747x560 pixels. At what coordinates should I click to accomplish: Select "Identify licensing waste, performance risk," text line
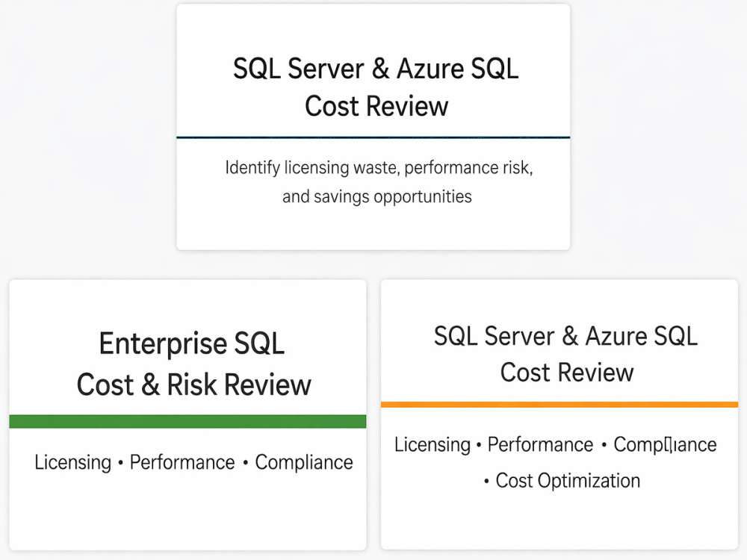379,167
